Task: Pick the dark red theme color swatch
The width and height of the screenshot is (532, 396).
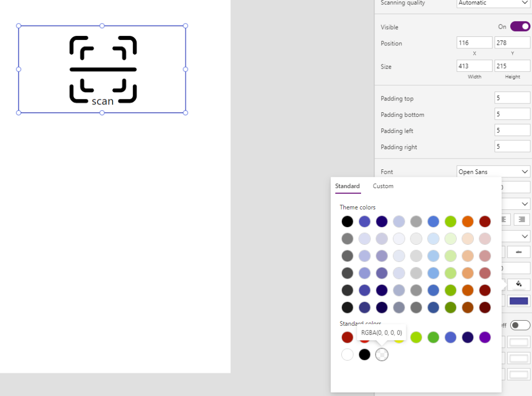Action: tap(484, 221)
